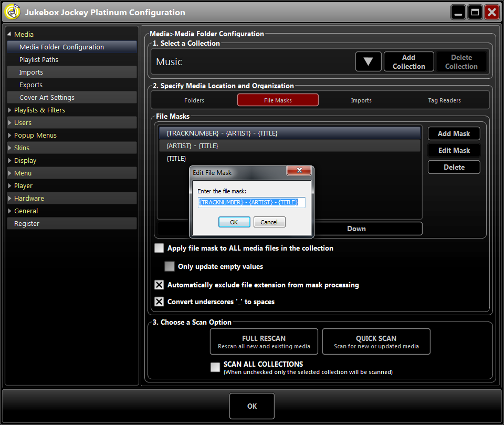Uncheck Convert underscores to spaces

tap(159, 302)
